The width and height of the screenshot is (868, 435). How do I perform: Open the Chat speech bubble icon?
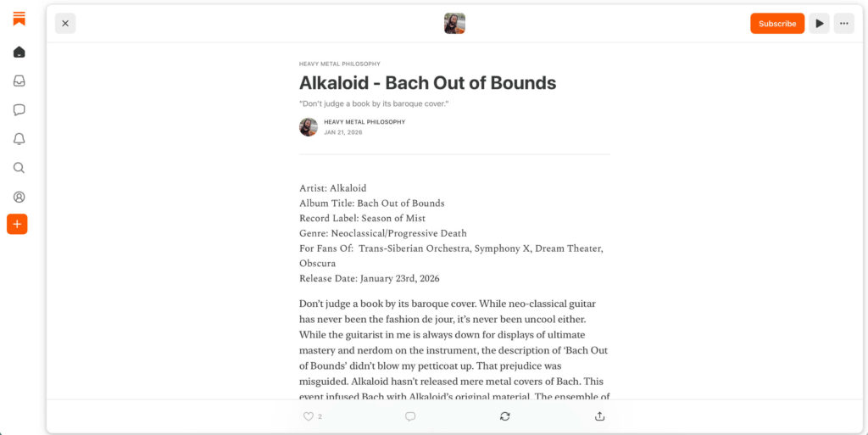click(19, 109)
